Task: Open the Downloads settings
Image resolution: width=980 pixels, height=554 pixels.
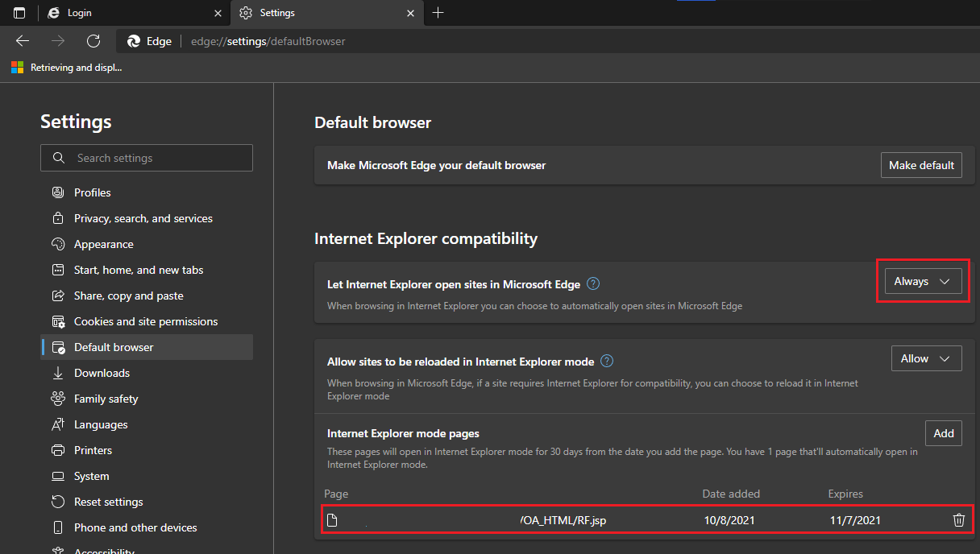Action: (101, 372)
